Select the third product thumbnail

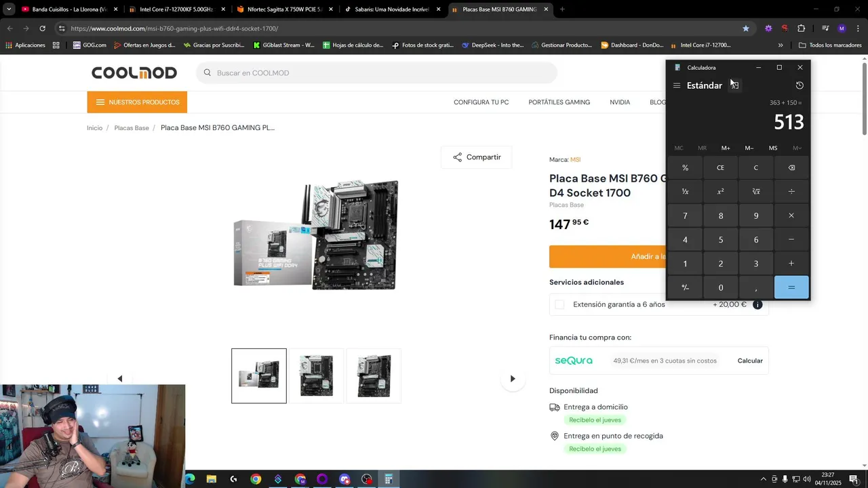pos(374,375)
